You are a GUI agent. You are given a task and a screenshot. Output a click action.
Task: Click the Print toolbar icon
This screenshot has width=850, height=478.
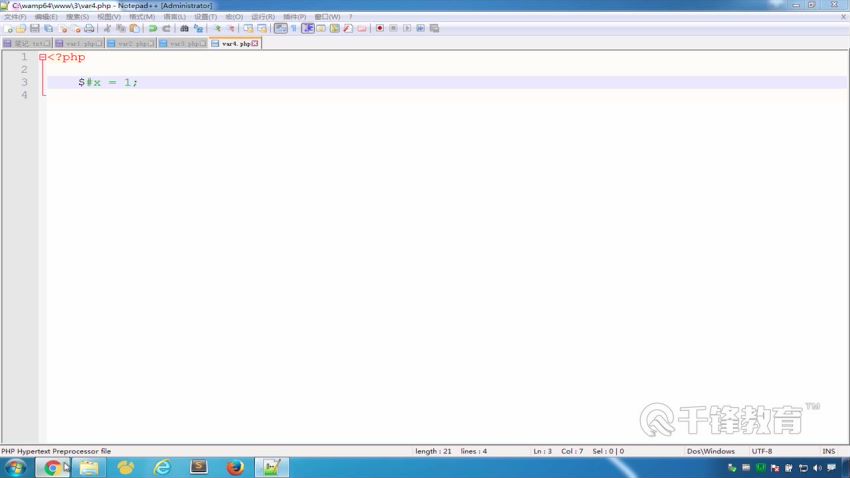click(89, 28)
